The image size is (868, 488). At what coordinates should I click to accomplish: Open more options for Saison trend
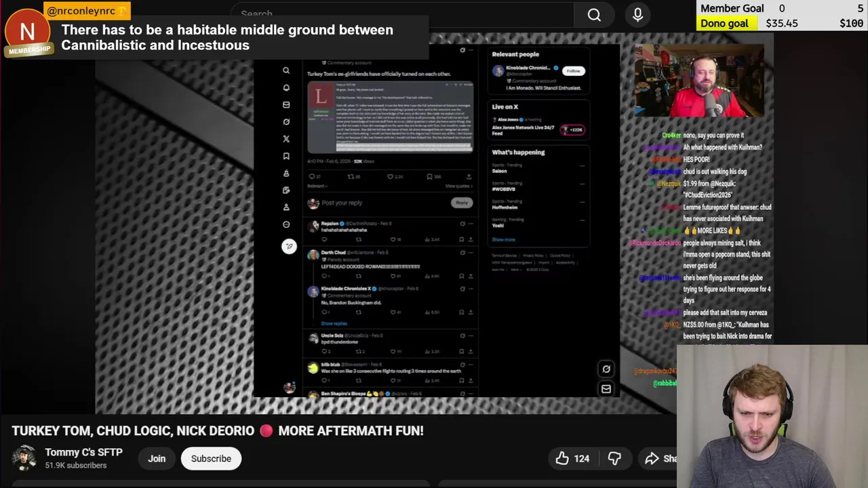click(x=582, y=165)
